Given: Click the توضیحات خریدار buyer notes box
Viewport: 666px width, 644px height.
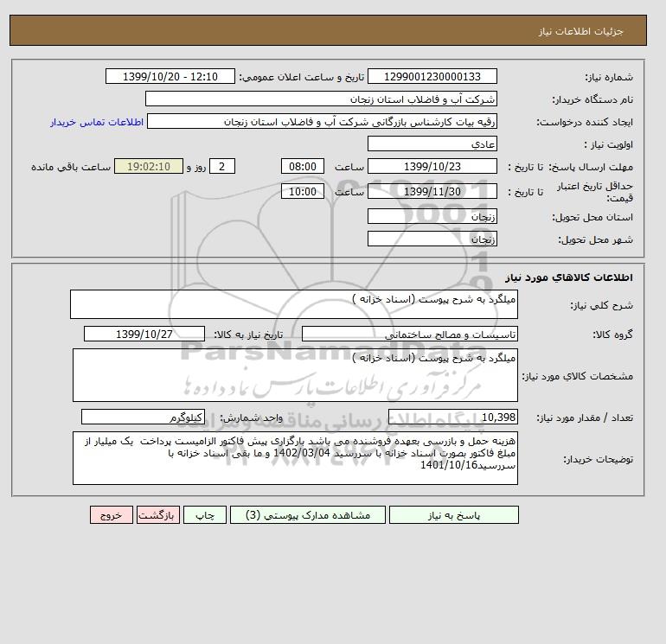Looking at the screenshot, I should 295,458.
